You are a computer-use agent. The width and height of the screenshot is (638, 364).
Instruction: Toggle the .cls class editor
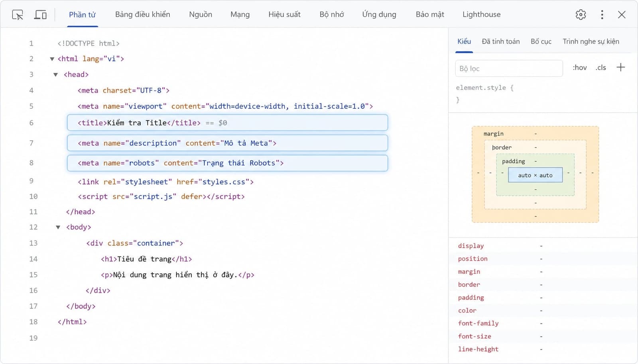point(601,68)
